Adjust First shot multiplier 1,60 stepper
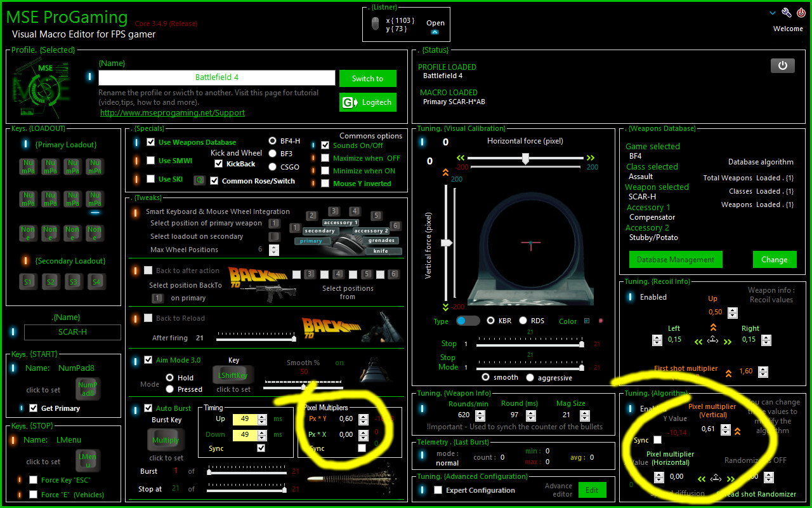The width and height of the screenshot is (812, 508). (x=763, y=372)
